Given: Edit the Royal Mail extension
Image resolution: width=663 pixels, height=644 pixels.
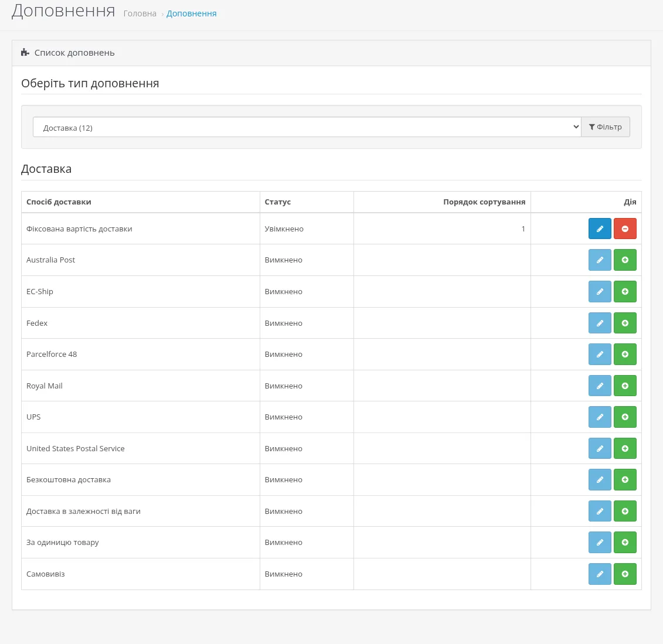Looking at the screenshot, I should [x=600, y=386].
